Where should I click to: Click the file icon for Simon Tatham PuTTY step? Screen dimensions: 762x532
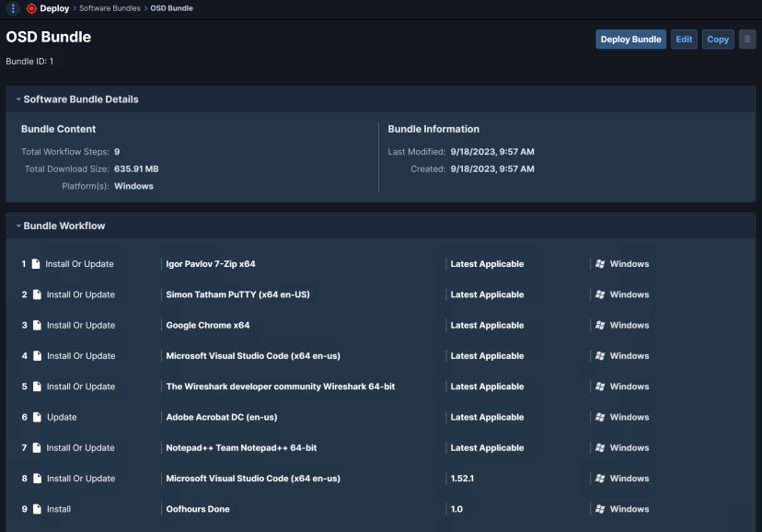coord(36,294)
